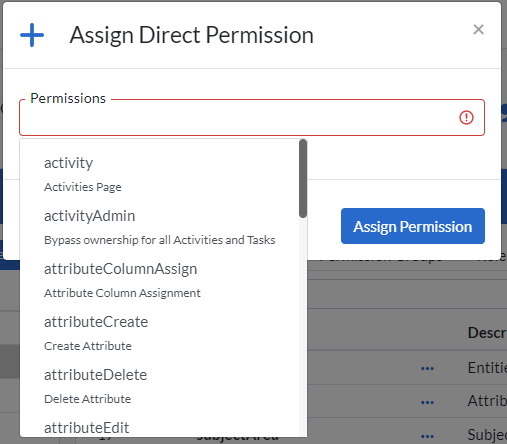Click the Attribute Column Assignment description
The width and height of the screenshot is (507, 444).
[122, 293]
